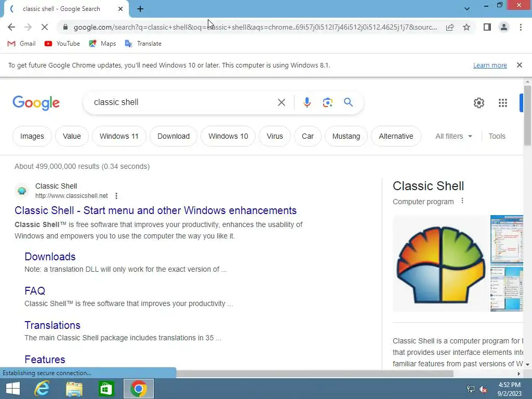Click the site security lock icon
The height and width of the screenshot is (399, 532).
pyautogui.click(x=66, y=27)
